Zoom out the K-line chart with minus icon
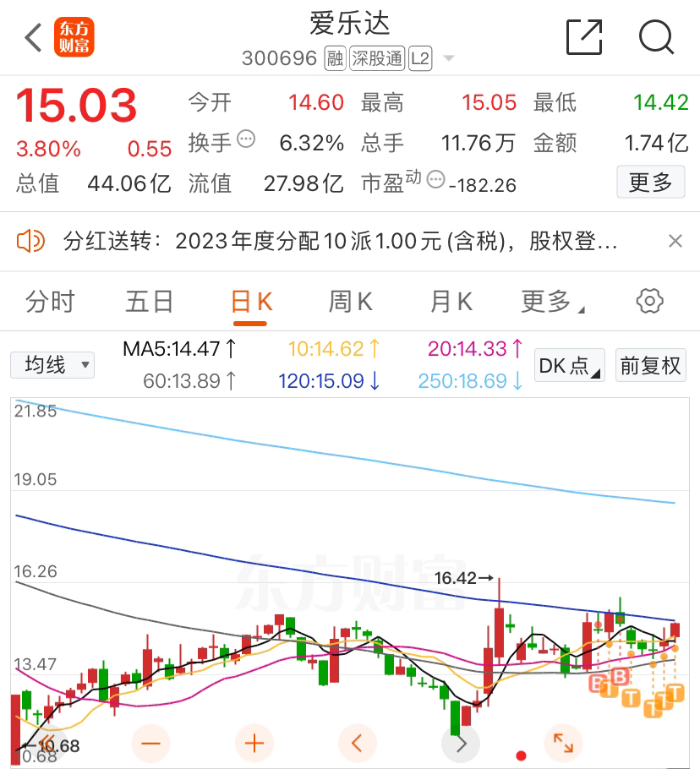This screenshot has width=700, height=769. 150,743
